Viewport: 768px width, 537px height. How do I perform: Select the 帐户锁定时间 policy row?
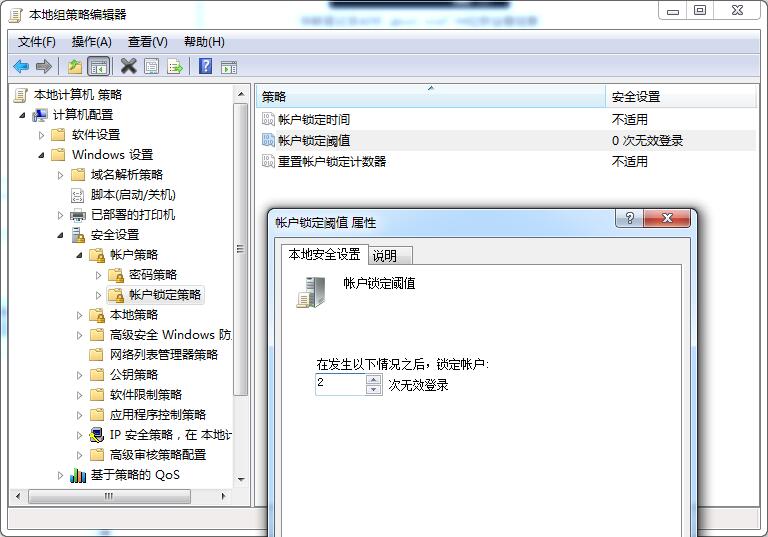(x=314, y=120)
